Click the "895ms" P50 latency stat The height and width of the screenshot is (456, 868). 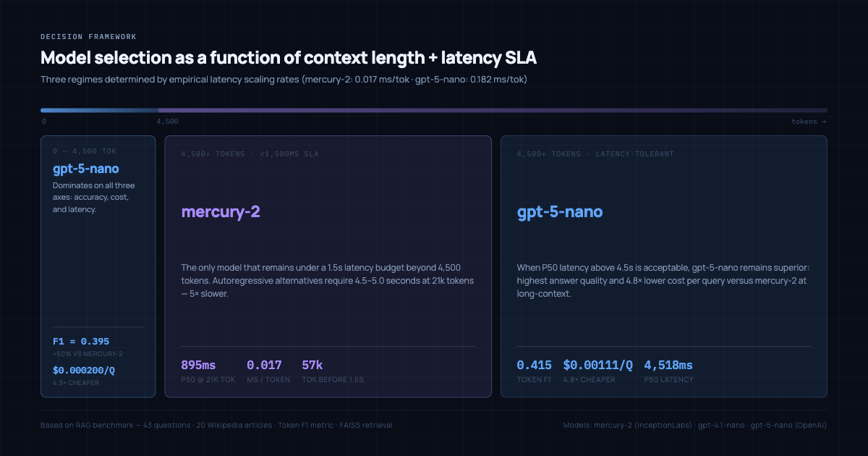pos(198,366)
